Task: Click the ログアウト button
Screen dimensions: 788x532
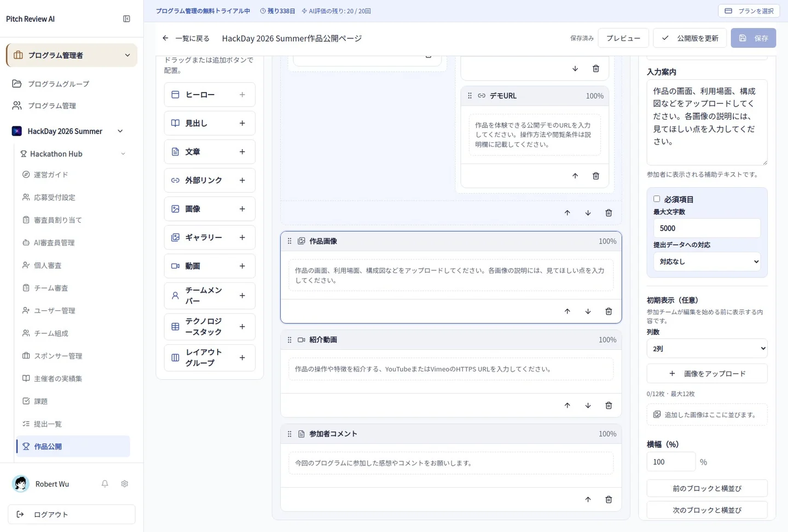Action: [x=72, y=514]
